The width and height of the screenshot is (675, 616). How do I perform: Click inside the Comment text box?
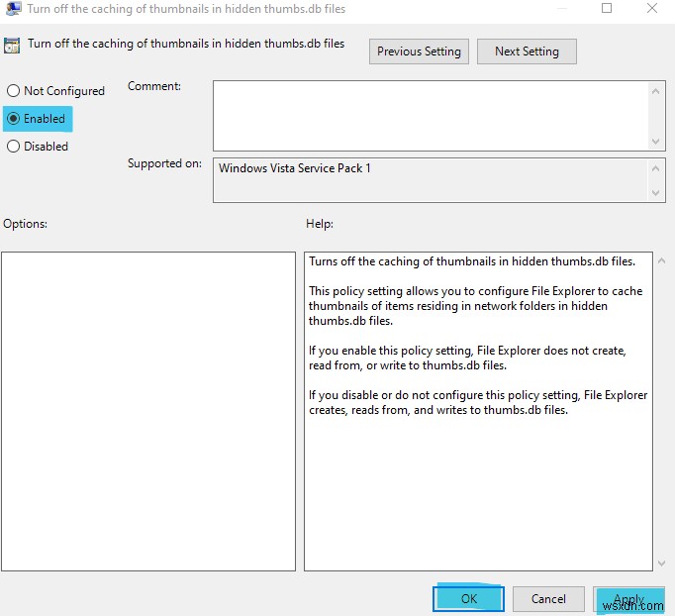[431, 115]
